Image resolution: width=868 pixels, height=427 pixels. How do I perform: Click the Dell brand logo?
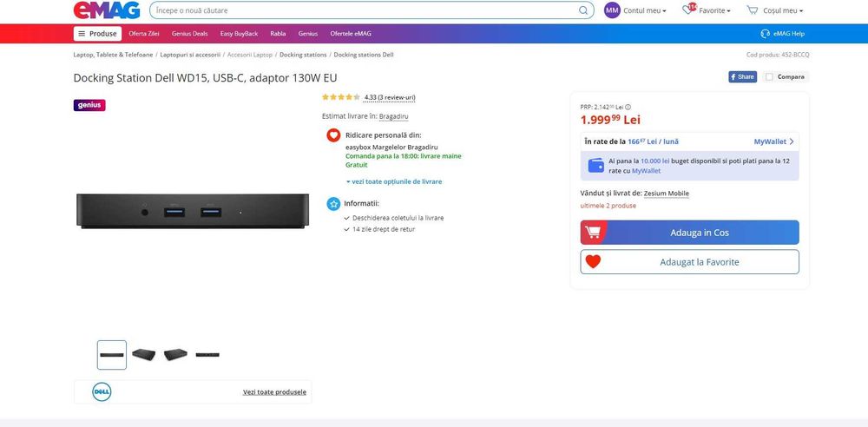click(x=102, y=392)
